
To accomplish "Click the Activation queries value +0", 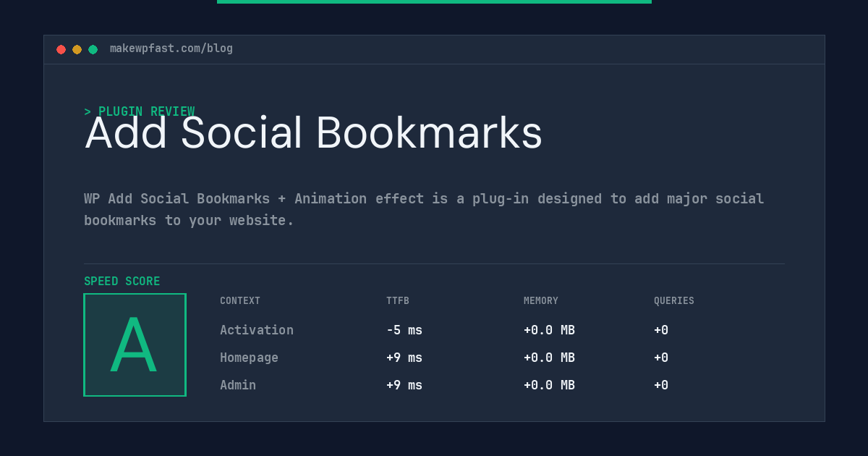I will pyautogui.click(x=661, y=330).
